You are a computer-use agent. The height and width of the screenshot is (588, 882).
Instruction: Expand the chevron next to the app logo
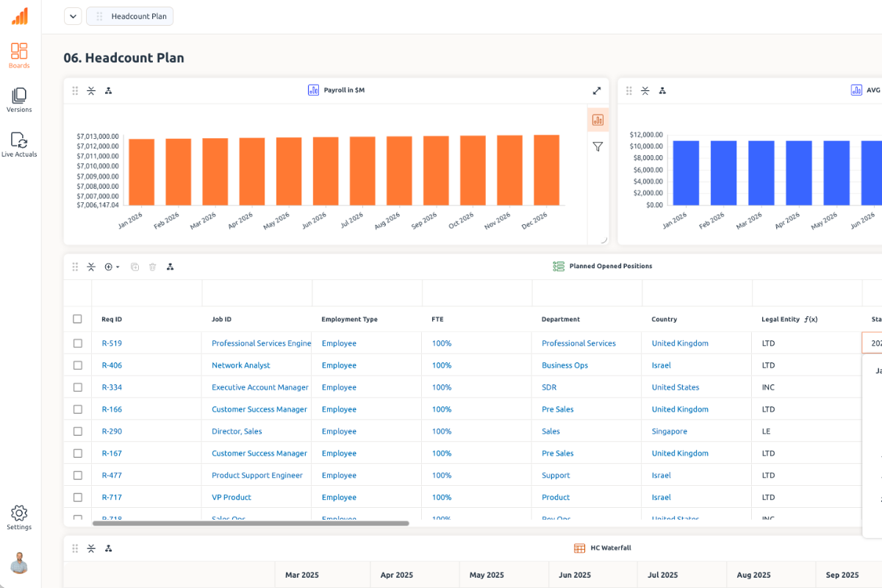coord(72,15)
